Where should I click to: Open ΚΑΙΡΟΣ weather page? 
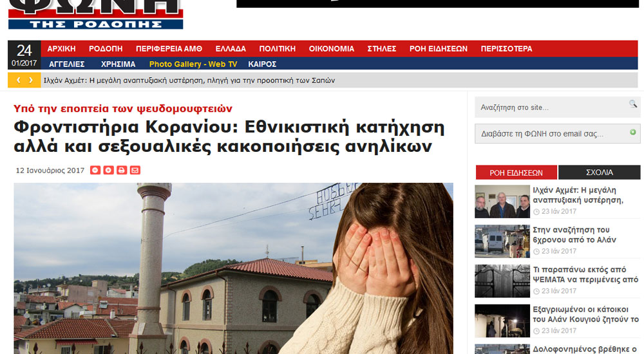click(262, 64)
